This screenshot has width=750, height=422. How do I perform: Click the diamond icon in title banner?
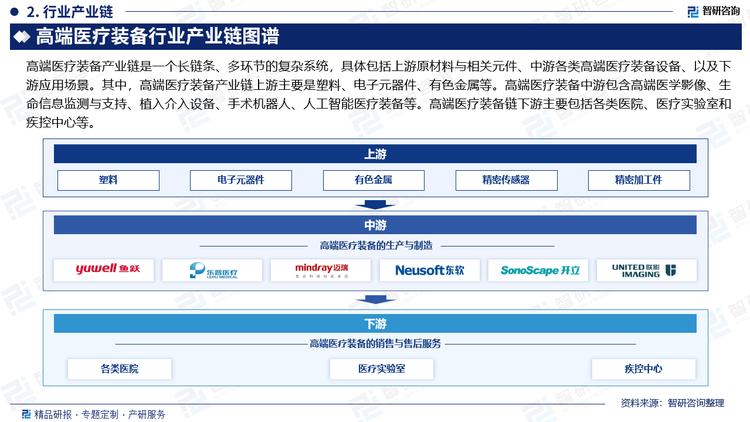[x=22, y=37]
